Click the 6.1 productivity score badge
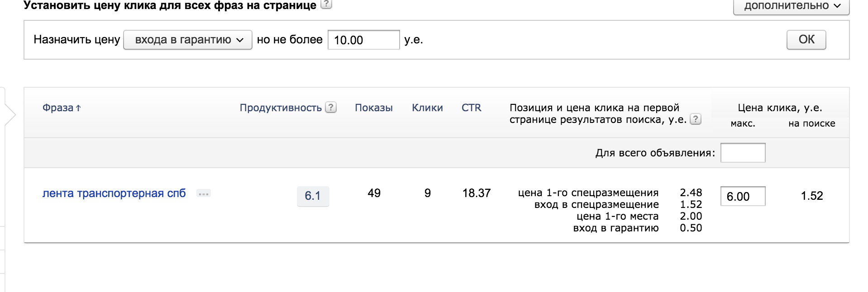Screen dimensions: 868x292 point(313,196)
